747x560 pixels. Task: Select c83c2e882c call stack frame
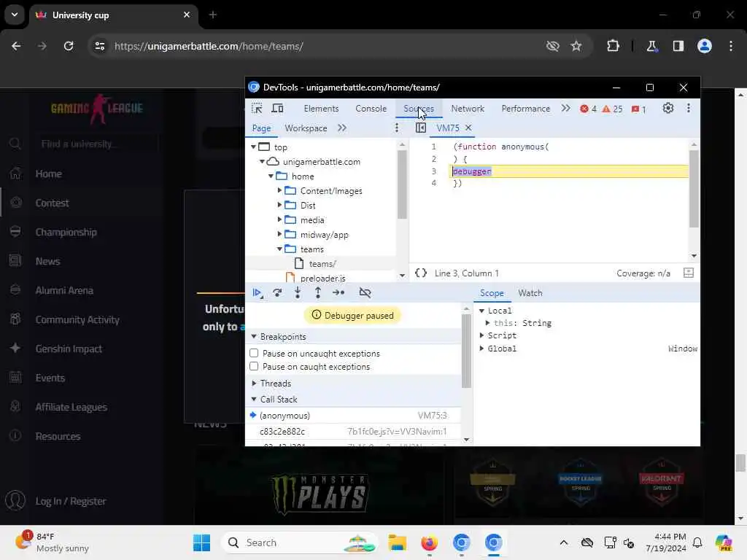[x=354, y=432]
